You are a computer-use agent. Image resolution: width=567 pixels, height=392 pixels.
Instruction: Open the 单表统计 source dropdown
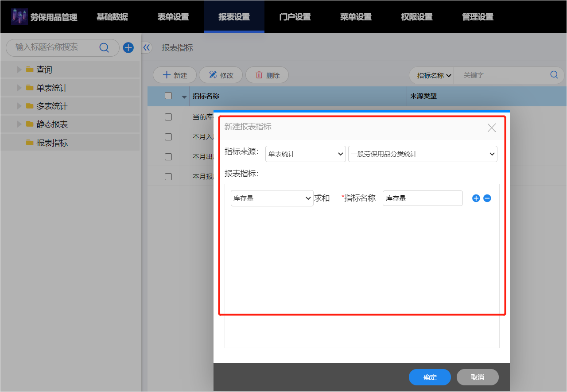click(x=305, y=154)
